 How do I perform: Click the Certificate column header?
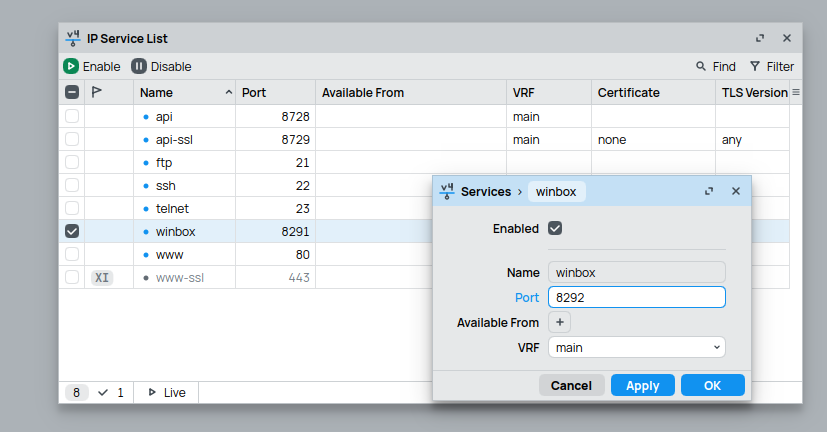coord(653,92)
